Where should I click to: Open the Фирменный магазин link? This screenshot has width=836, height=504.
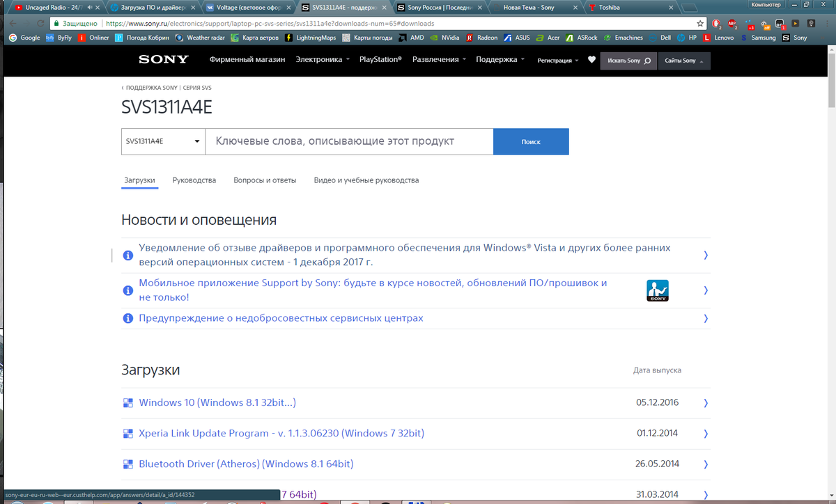(x=247, y=60)
